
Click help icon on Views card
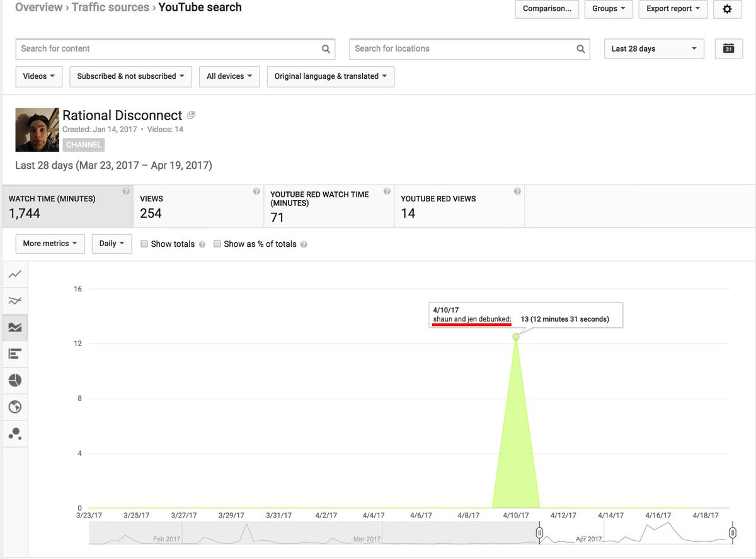(256, 191)
